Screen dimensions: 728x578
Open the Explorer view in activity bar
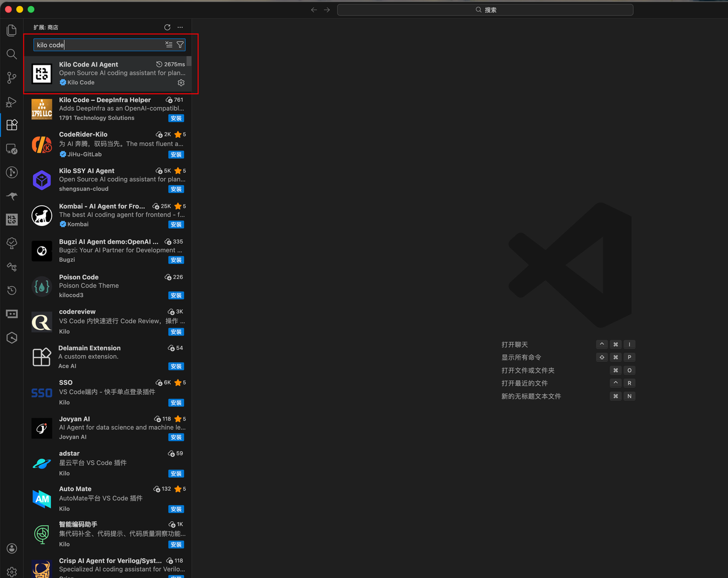click(11, 30)
